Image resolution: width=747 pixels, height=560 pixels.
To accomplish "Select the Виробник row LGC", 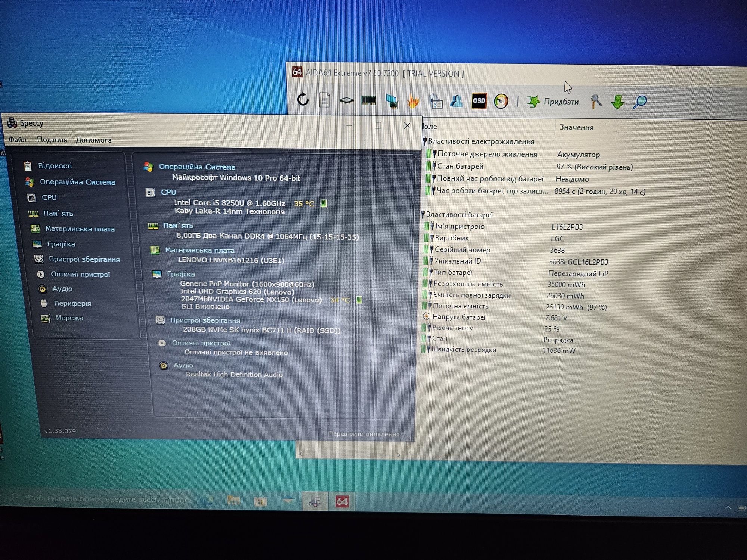I will tap(494, 238).
